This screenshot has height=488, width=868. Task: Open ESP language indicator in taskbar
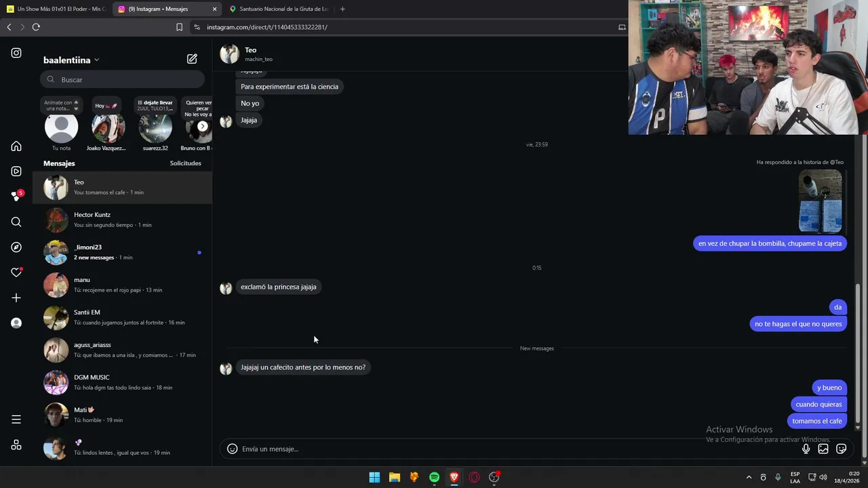pos(795,477)
